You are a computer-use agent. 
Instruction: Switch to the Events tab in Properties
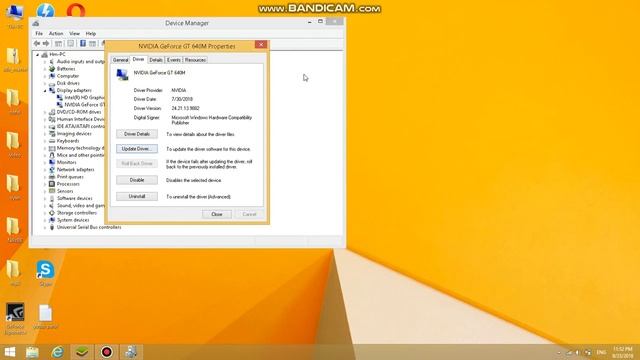tap(173, 60)
